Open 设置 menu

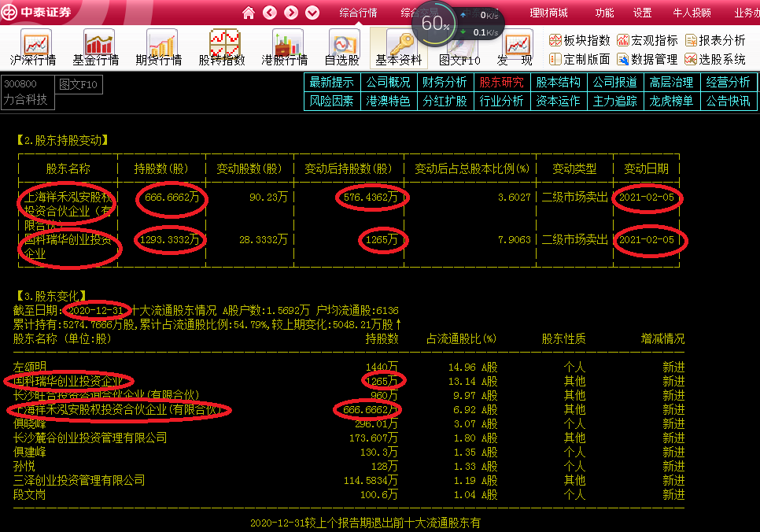(x=642, y=13)
